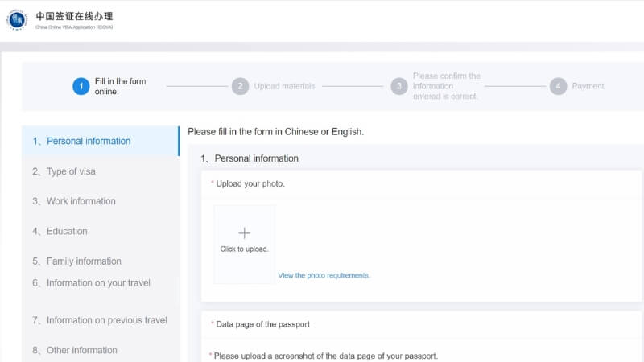This screenshot has height=362, width=644.
Task: Click the photo upload box
Action: tap(244, 244)
